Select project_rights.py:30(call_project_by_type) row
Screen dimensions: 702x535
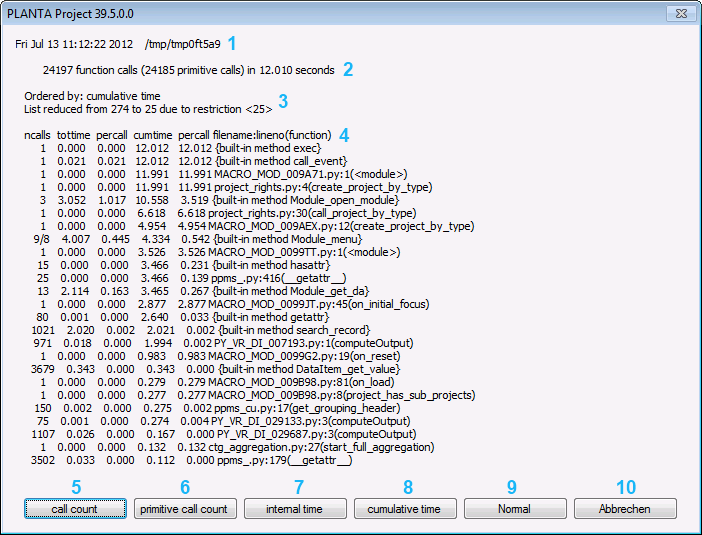(x=228, y=213)
